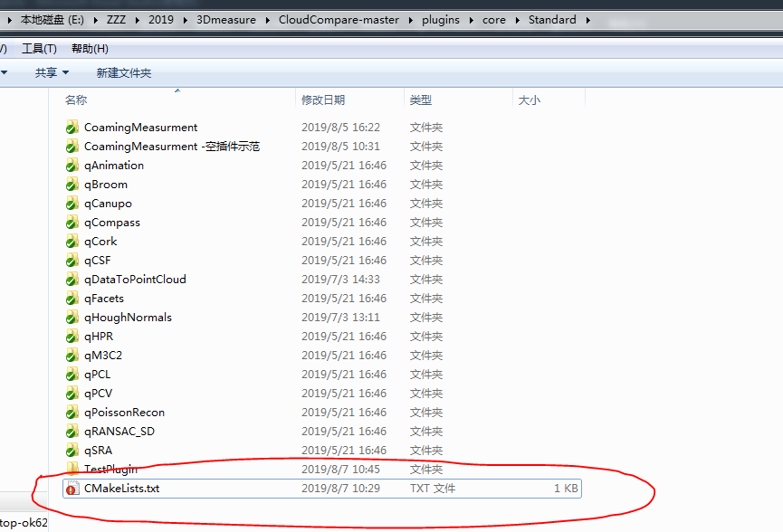This screenshot has width=783, height=532.
Task: Open the qCanupo folder icon
Action: pyautogui.click(x=72, y=203)
